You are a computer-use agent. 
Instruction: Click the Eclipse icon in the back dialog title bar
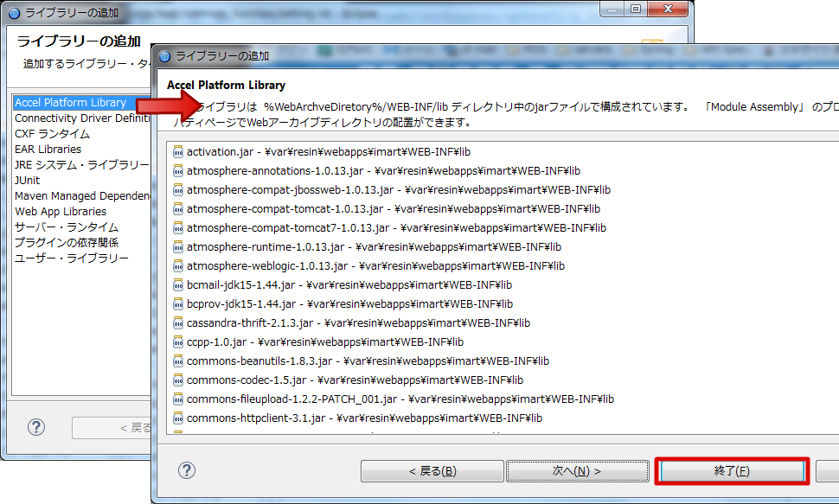pyautogui.click(x=15, y=13)
